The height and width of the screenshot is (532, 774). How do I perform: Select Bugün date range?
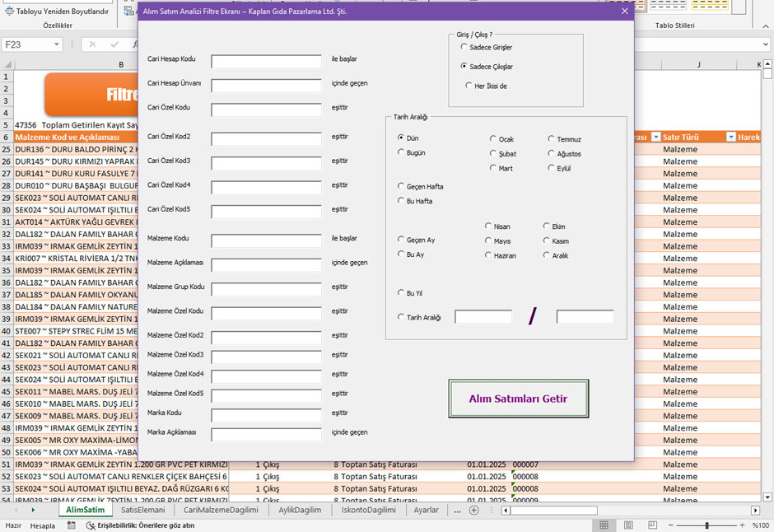click(412, 153)
